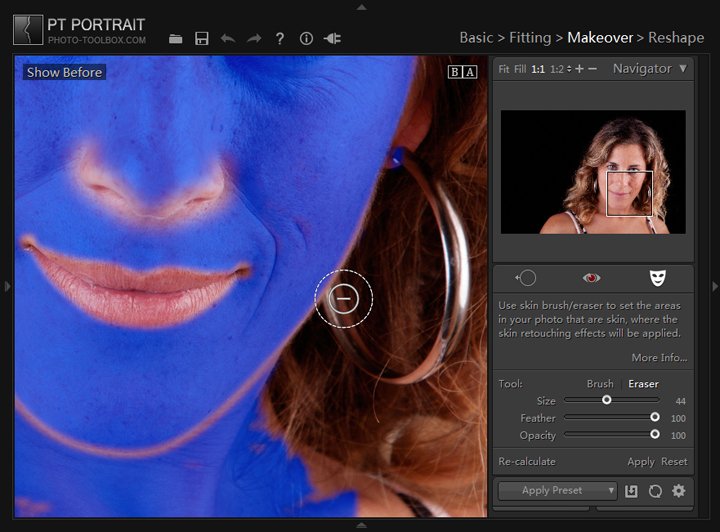
Task: Open the Apply Preset dropdown
Action: [x=557, y=491]
